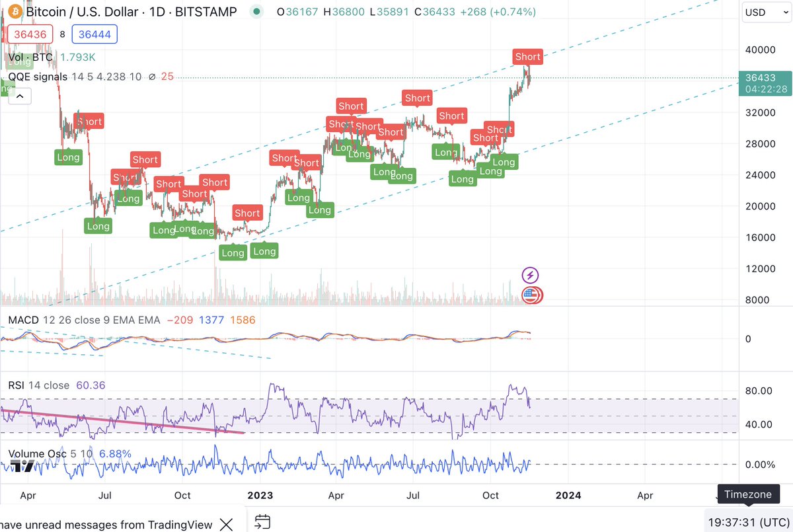Select the MACD indicator legend
Image resolution: width=793 pixels, height=532 pixels.
point(23,320)
